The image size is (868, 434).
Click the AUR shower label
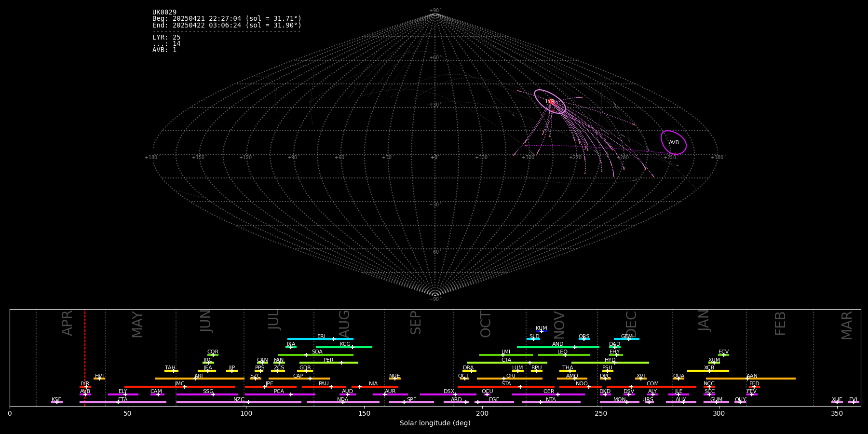point(390,392)
